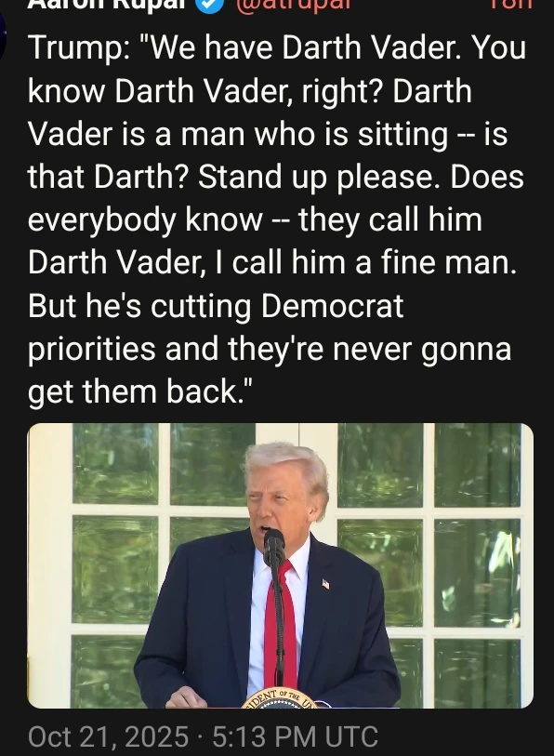554x756 pixels.
Task: Click the 5:13 PM UTC time text
Action: point(295,736)
